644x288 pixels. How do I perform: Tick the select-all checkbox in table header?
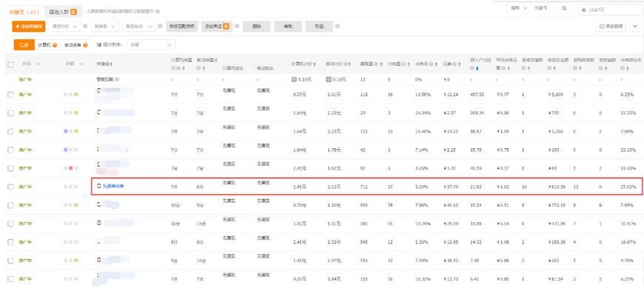tap(10, 64)
